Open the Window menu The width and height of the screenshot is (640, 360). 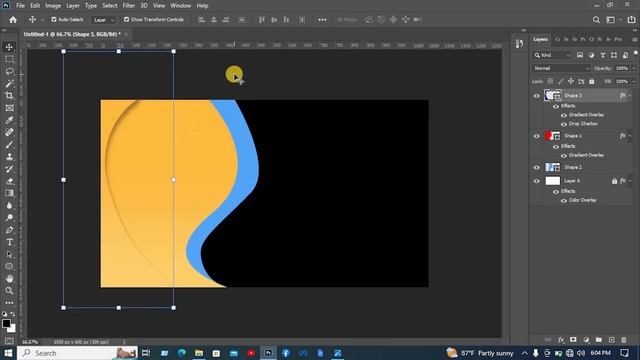[180, 6]
